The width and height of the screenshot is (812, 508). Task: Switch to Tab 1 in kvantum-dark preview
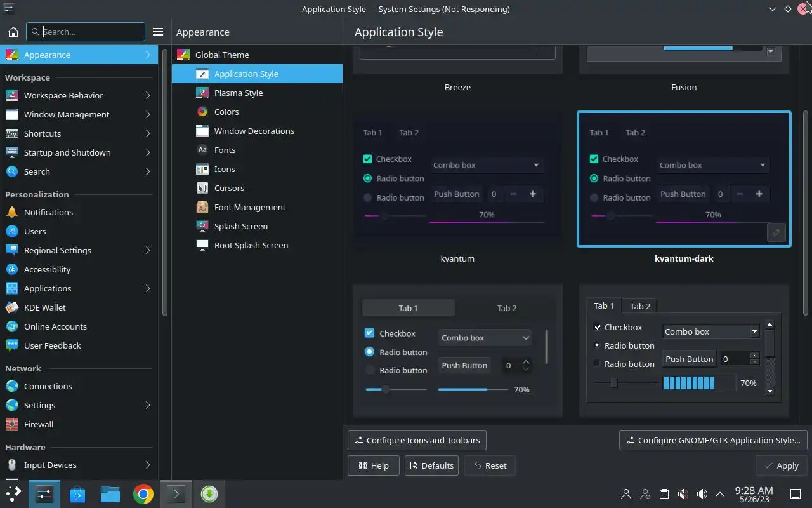[599, 133]
